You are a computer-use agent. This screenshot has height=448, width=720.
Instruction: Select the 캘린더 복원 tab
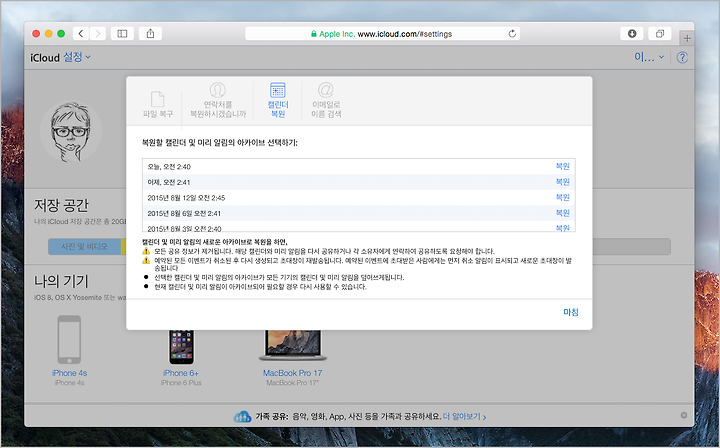click(x=278, y=100)
